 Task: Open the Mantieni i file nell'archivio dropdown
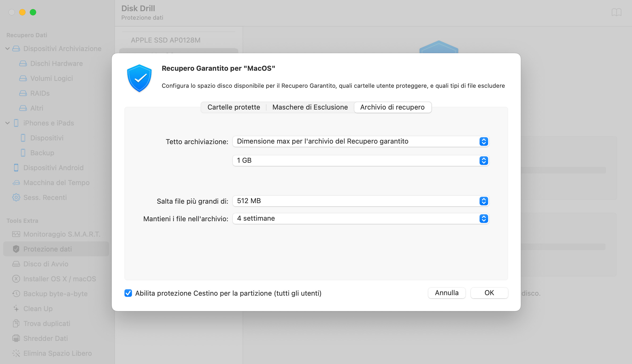tap(361, 219)
